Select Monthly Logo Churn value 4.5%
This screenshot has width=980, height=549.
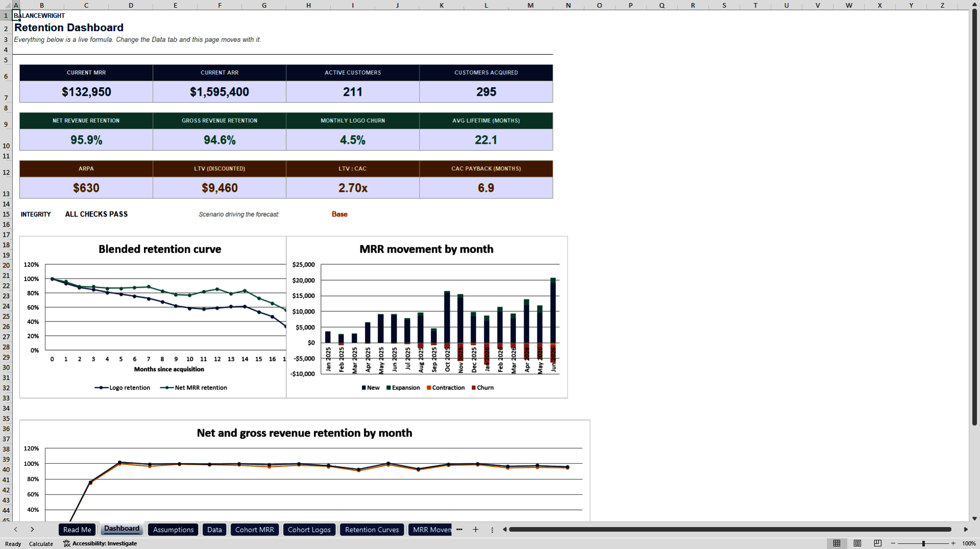tap(353, 140)
